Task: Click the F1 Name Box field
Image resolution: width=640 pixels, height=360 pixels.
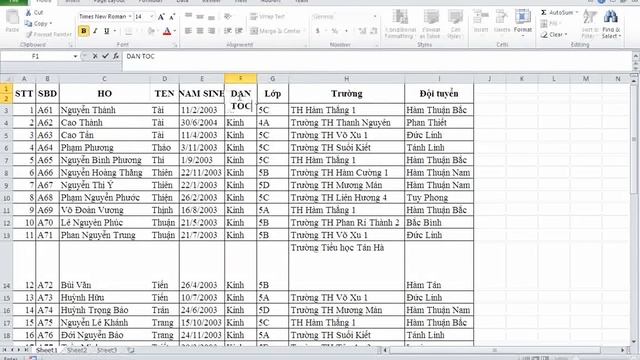Action: (36, 56)
